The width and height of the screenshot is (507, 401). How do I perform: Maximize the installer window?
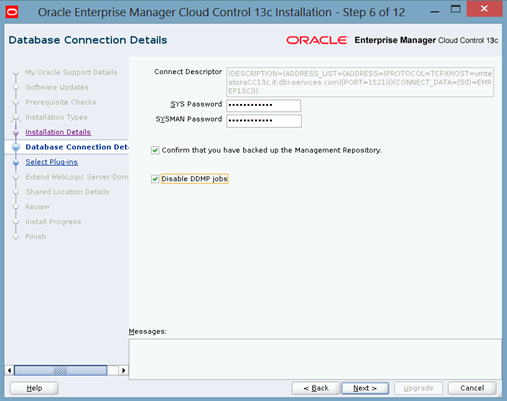pyautogui.click(x=455, y=9)
